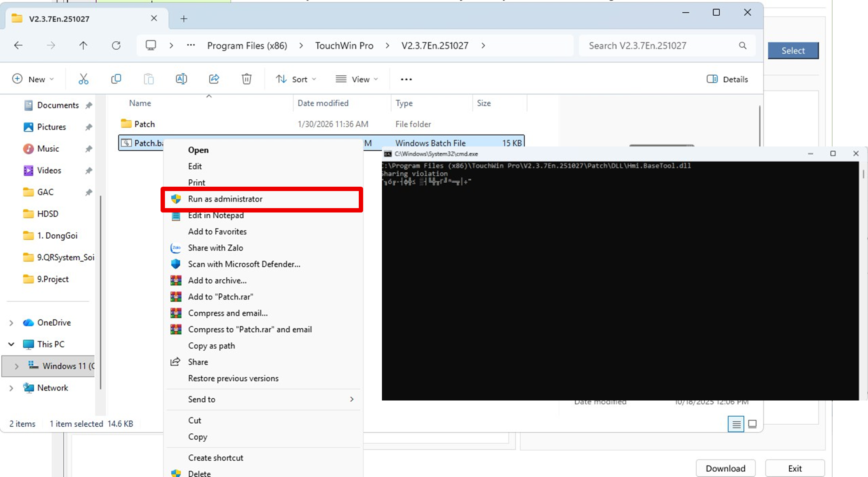
Task: Expand the OneDrive tree node
Action: (11, 323)
